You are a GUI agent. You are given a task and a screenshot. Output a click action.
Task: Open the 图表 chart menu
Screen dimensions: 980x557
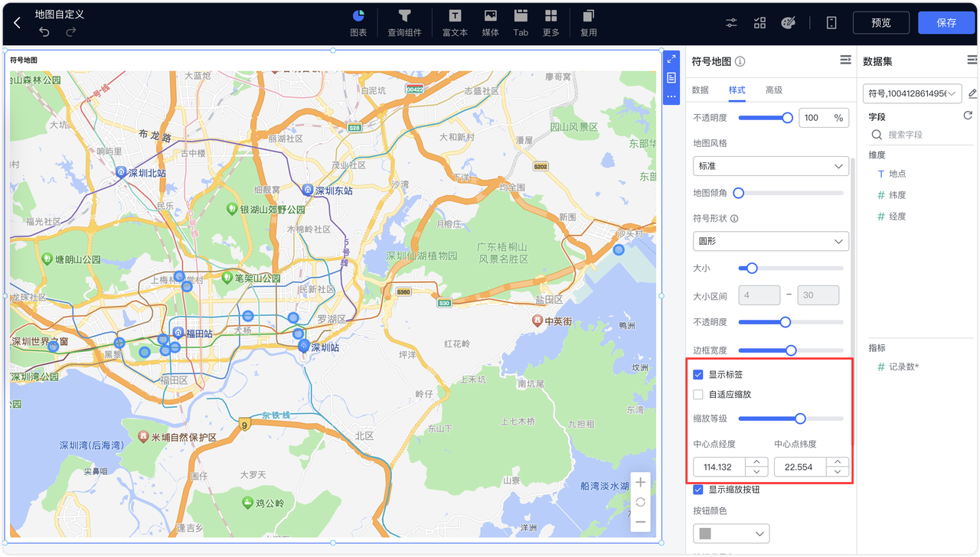pos(358,23)
